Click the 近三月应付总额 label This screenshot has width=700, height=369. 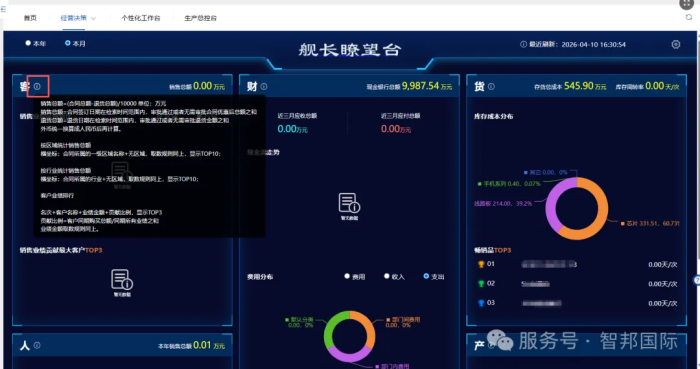400,116
